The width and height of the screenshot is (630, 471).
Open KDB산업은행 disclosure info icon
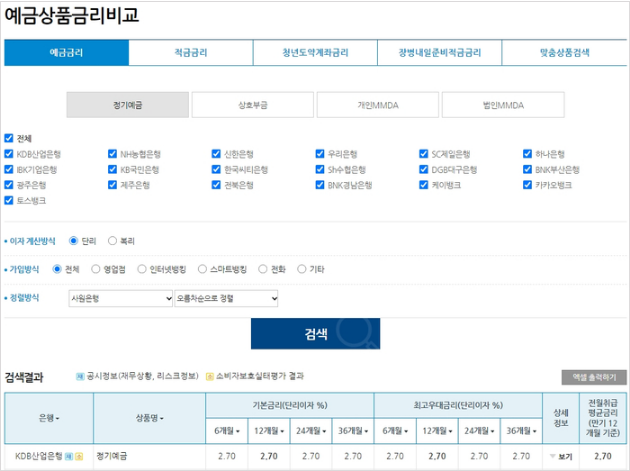click(69, 457)
